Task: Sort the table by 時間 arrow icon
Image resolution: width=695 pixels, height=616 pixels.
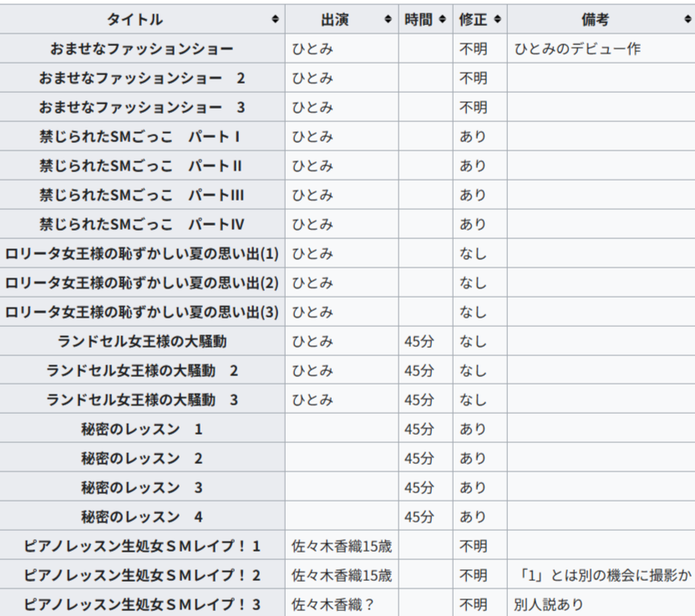Action: click(443, 19)
